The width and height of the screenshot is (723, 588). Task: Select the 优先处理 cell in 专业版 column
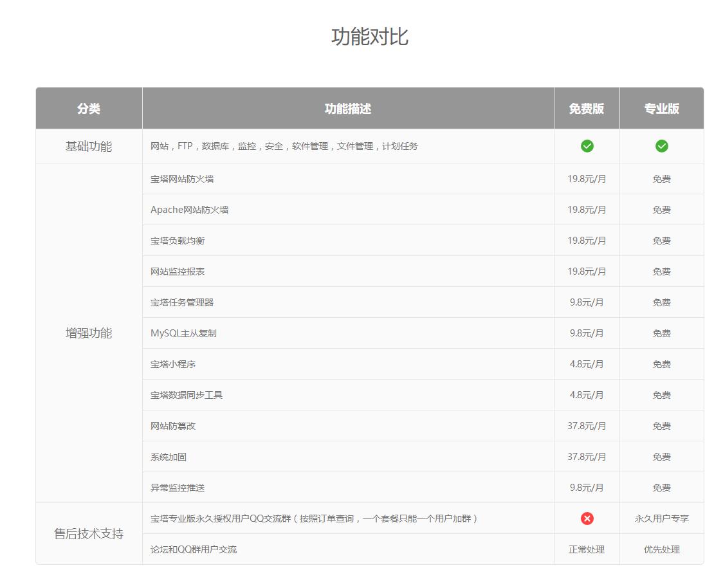tap(661, 549)
